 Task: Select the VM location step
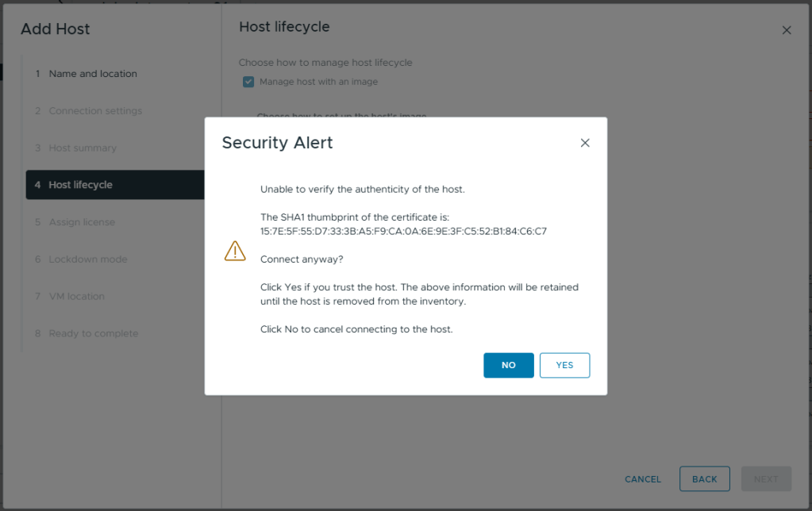(x=77, y=297)
